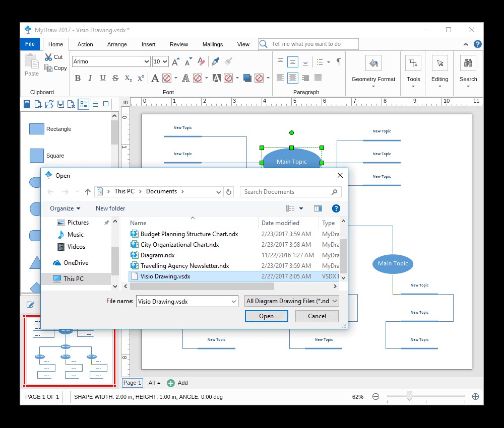Toggle align text right
Screen dimensions: 504x428
click(x=305, y=78)
